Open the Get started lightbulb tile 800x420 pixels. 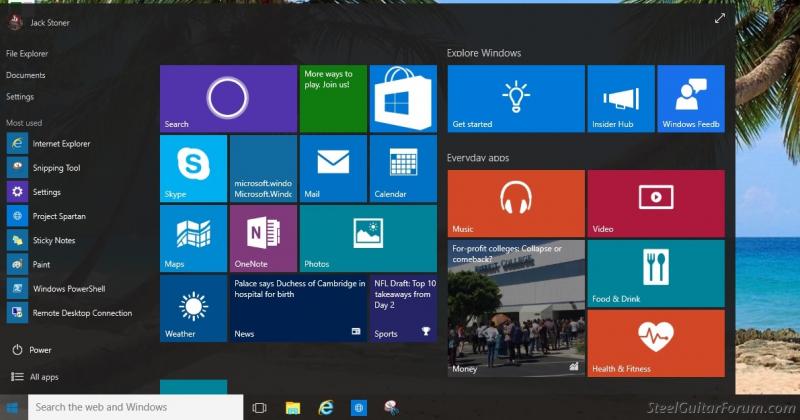(516, 98)
